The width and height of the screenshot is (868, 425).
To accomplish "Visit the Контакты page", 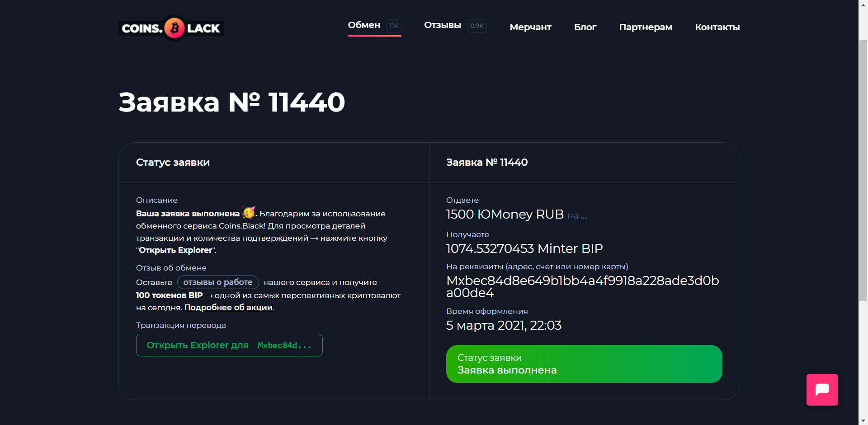I will [717, 27].
